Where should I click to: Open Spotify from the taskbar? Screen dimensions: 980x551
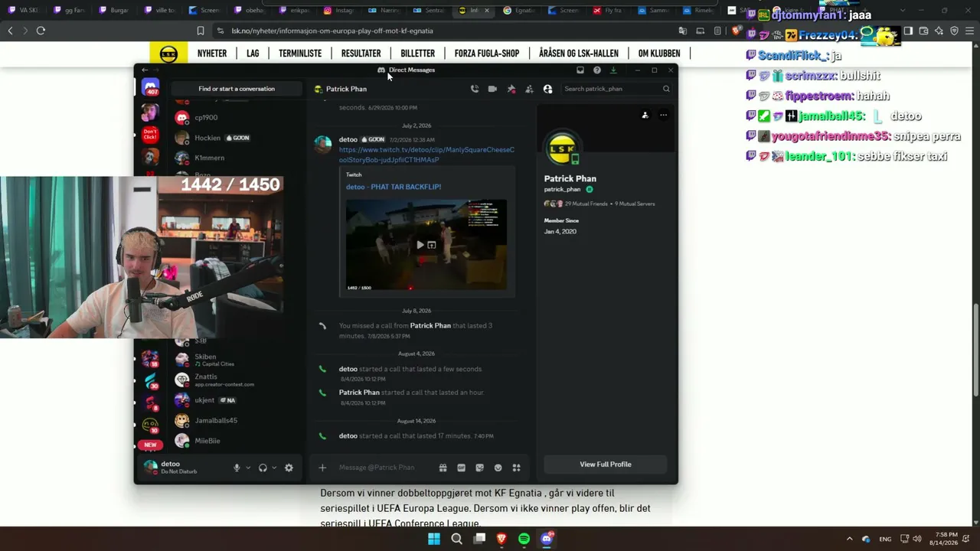[524, 539]
